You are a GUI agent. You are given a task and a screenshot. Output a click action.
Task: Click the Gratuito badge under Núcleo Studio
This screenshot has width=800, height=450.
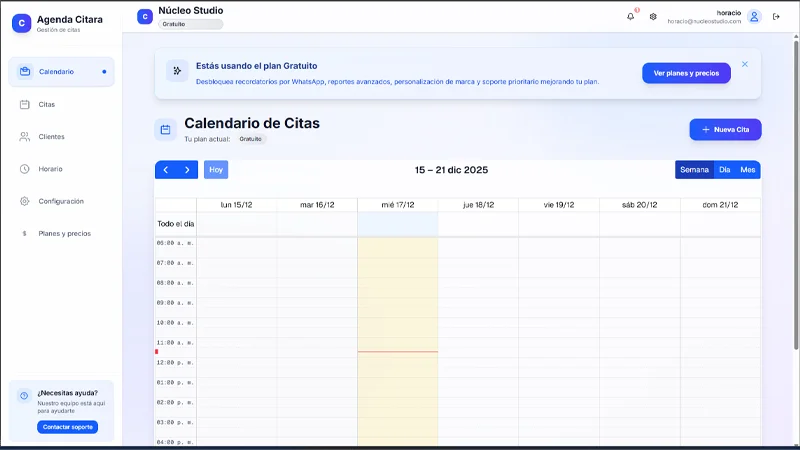coord(190,24)
